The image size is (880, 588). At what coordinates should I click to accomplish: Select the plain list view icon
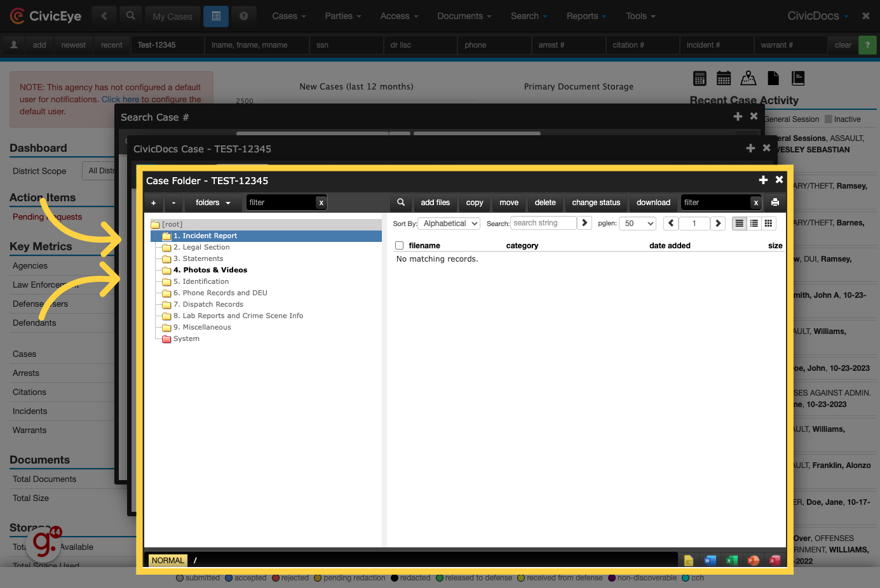click(x=739, y=224)
